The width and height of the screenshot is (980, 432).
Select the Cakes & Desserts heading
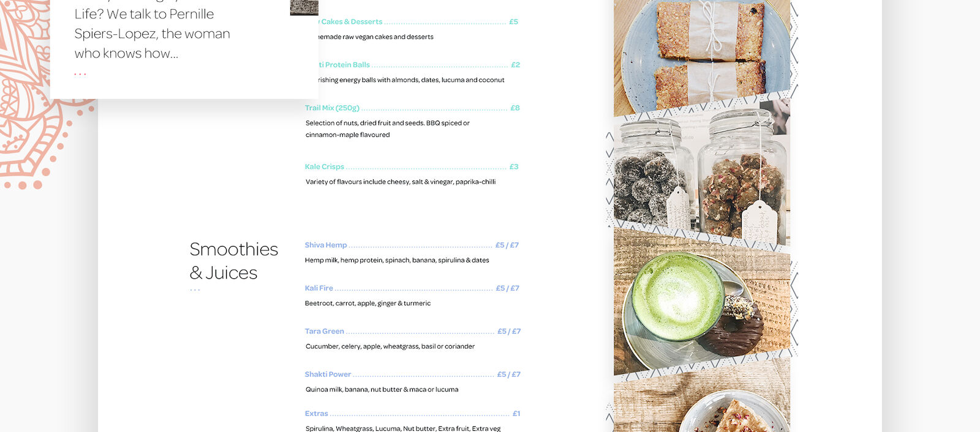[x=350, y=21]
